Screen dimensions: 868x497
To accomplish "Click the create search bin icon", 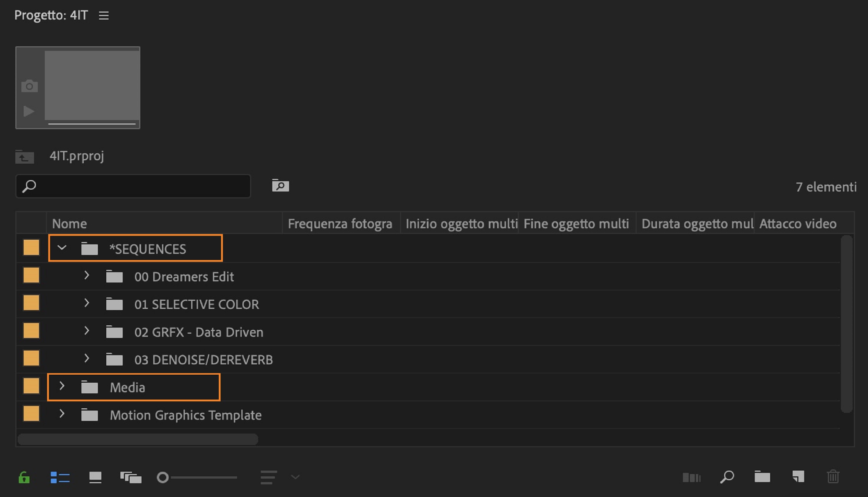I will coord(280,186).
